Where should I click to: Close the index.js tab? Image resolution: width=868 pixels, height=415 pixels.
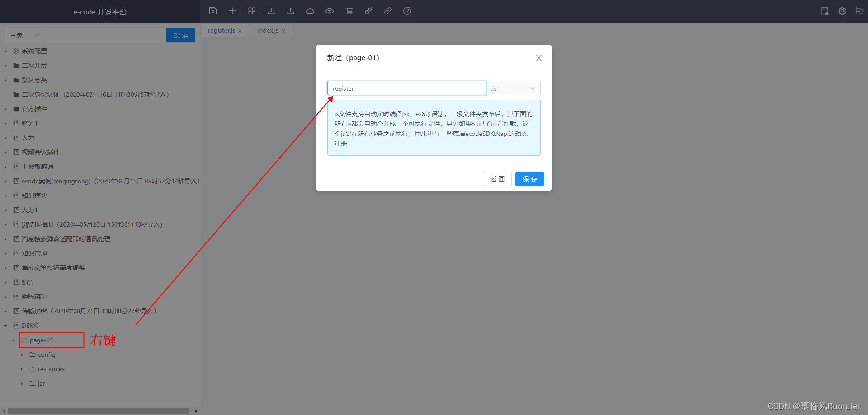[x=283, y=31]
